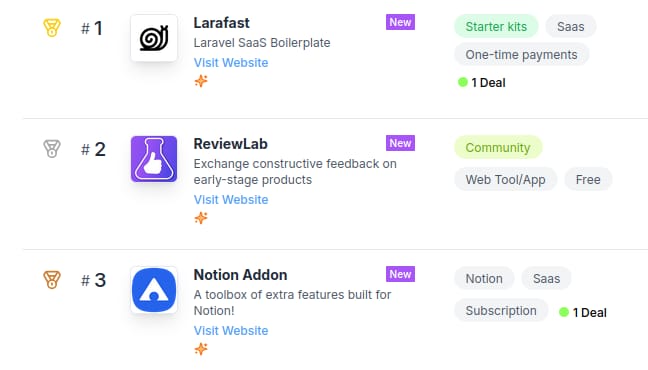Visit Website link for Larafast

[x=231, y=63]
